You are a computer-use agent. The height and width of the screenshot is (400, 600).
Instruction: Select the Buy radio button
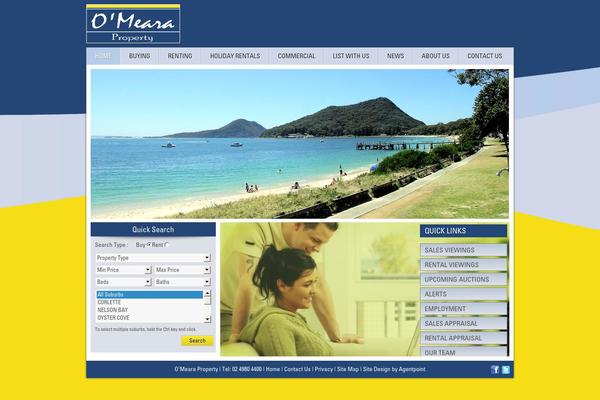click(149, 245)
